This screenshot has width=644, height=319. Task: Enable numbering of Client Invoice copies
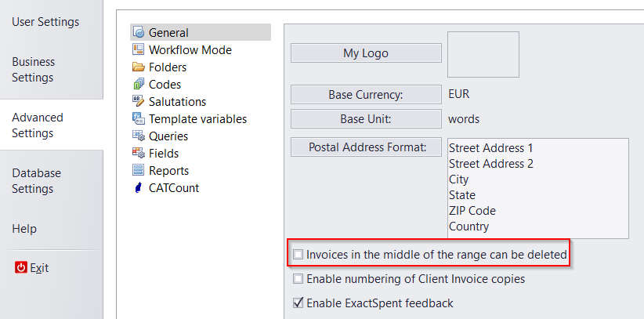point(298,279)
